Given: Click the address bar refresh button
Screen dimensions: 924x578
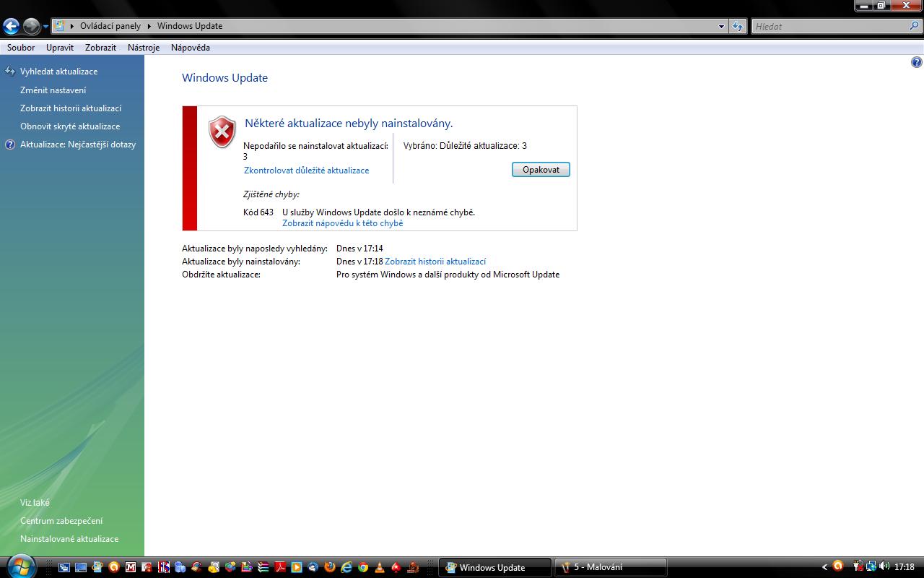Looking at the screenshot, I should point(737,27).
